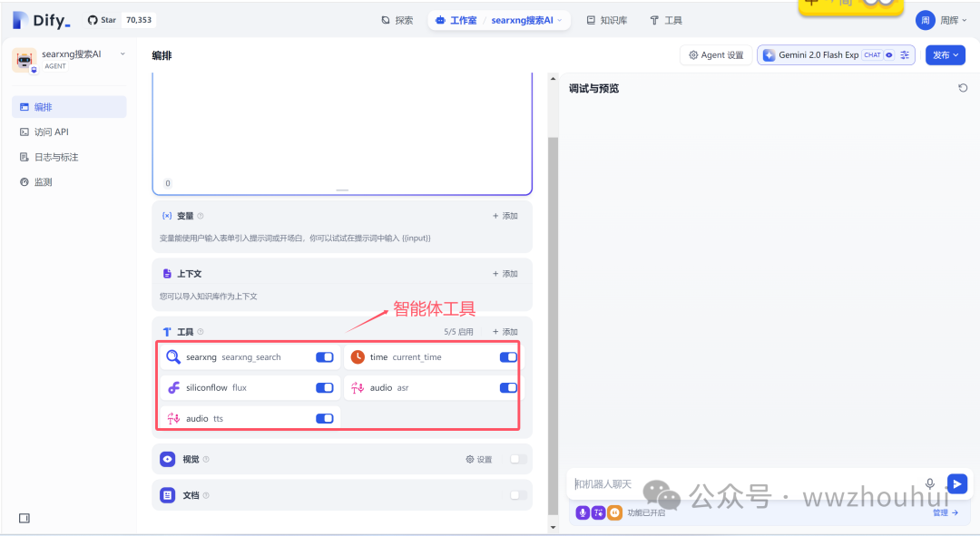Enable the 文档 (document) toggle
980x536 pixels.
pyautogui.click(x=517, y=495)
